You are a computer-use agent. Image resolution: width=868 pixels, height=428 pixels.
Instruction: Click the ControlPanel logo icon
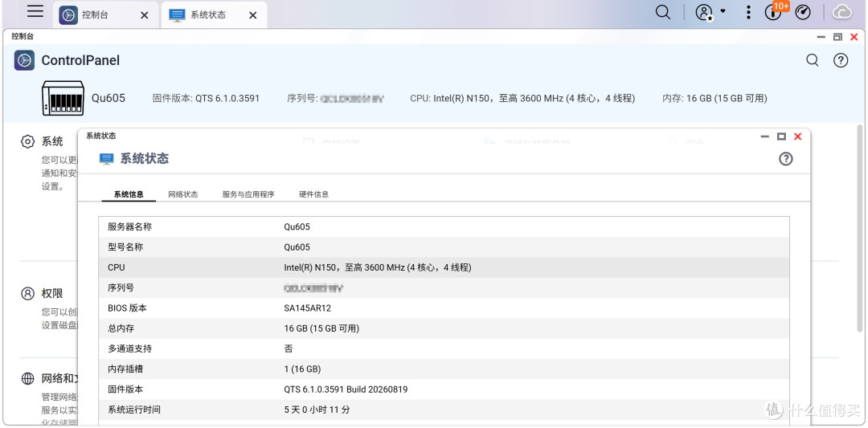[24, 60]
